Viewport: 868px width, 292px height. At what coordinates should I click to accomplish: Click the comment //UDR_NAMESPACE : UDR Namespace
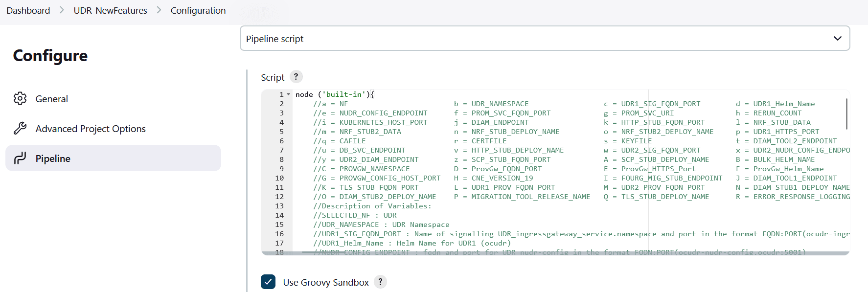(381, 225)
